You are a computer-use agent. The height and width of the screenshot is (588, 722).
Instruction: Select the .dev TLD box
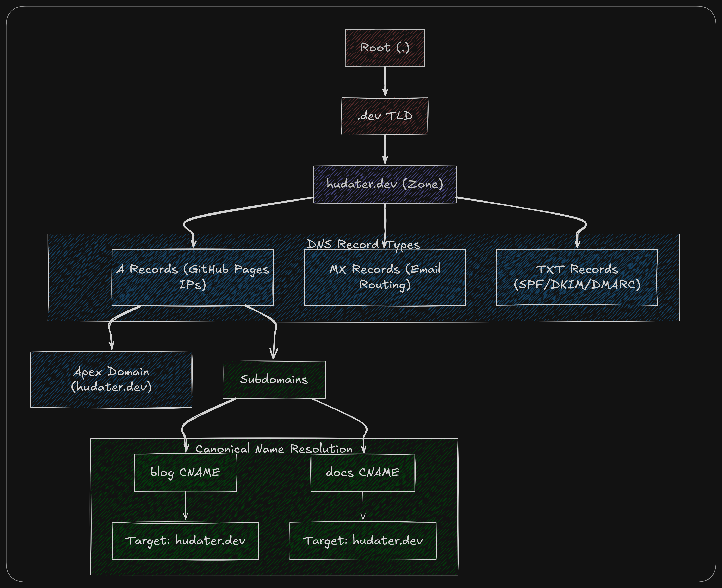pyautogui.click(x=385, y=116)
